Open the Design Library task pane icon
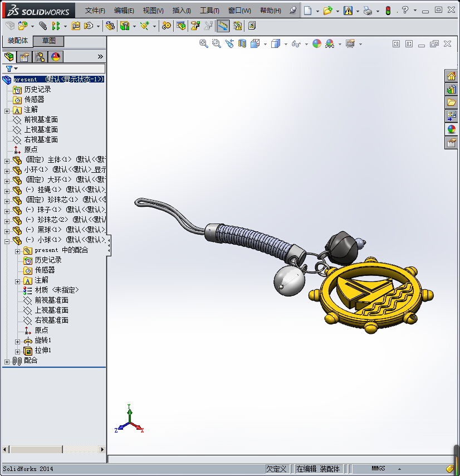460x476 pixels. (452, 89)
